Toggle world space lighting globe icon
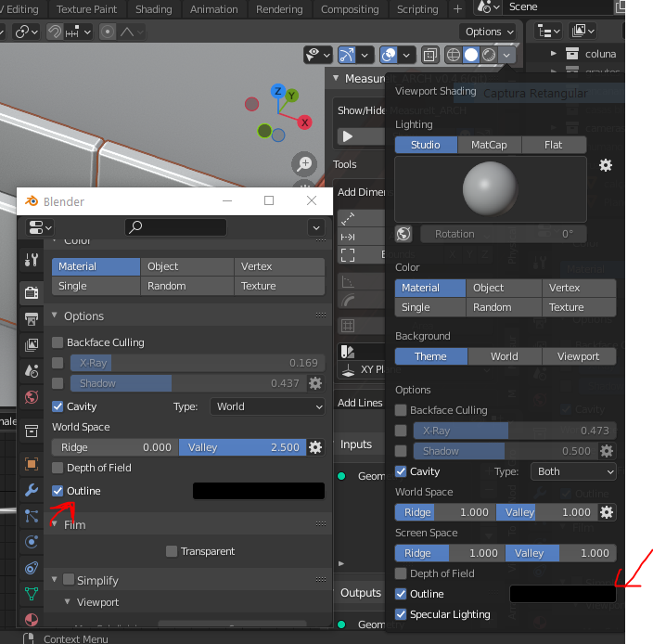Image resolution: width=653 pixels, height=644 pixels. click(403, 234)
